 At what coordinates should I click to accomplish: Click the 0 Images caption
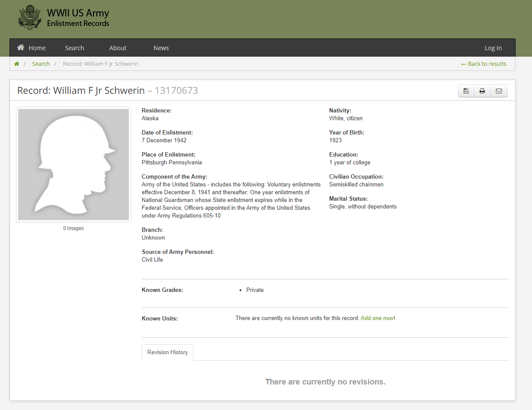[x=74, y=228]
